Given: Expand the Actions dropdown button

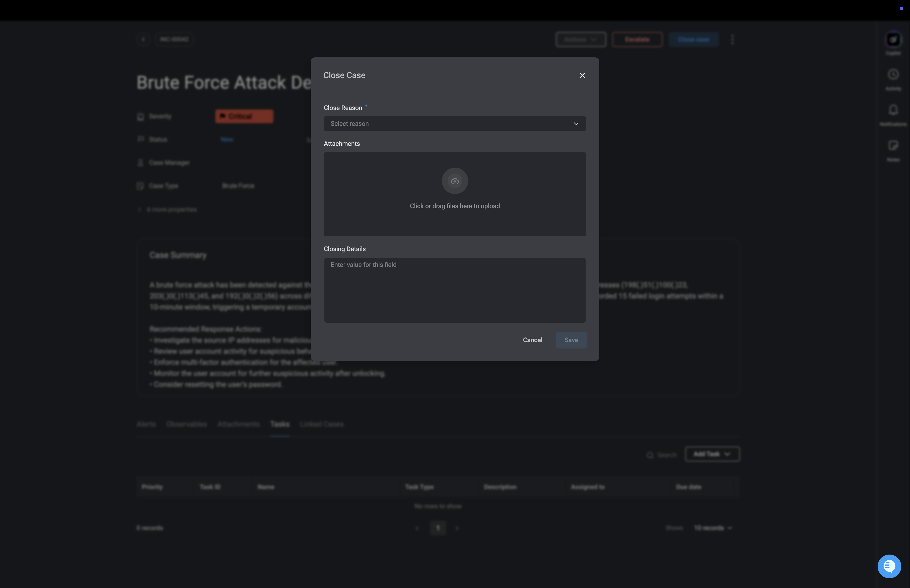Looking at the screenshot, I should (x=580, y=40).
